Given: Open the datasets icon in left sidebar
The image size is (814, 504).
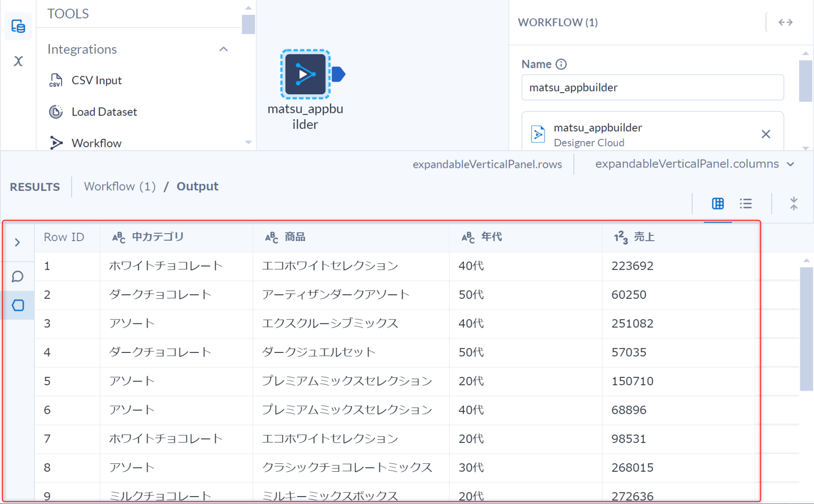Looking at the screenshot, I should (18, 25).
